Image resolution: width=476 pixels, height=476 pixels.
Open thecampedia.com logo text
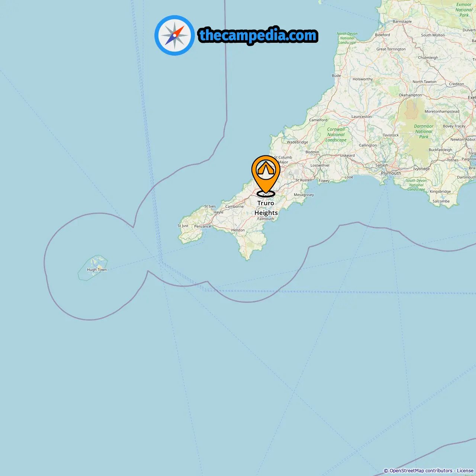pyautogui.click(x=258, y=35)
